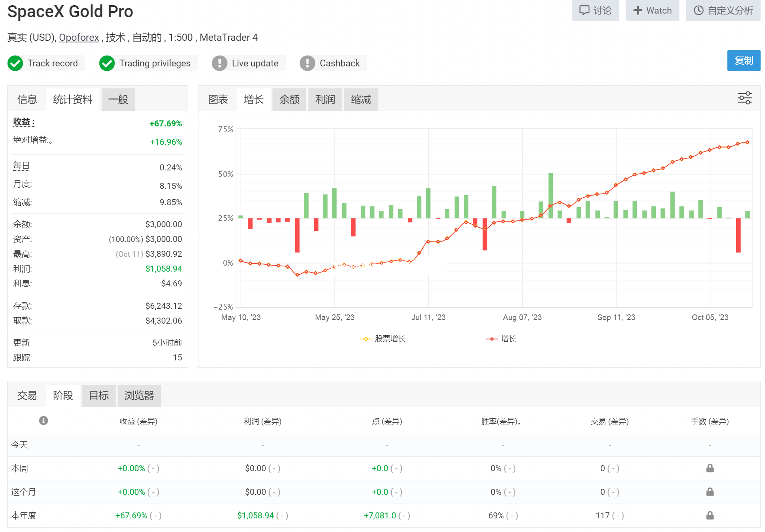Click the Live update warning icon
765x532 pixels.
pyautogui.click(x=219, y=63)
